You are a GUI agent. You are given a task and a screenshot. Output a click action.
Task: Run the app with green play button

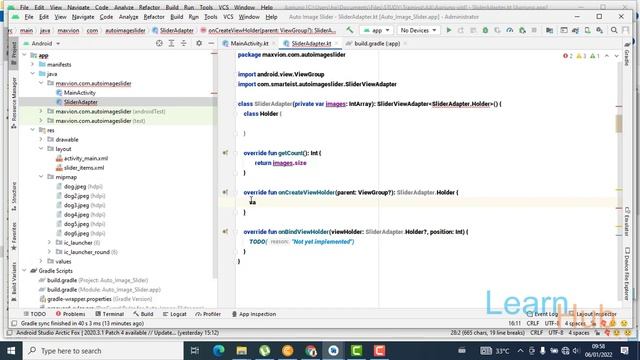point(449,30)
